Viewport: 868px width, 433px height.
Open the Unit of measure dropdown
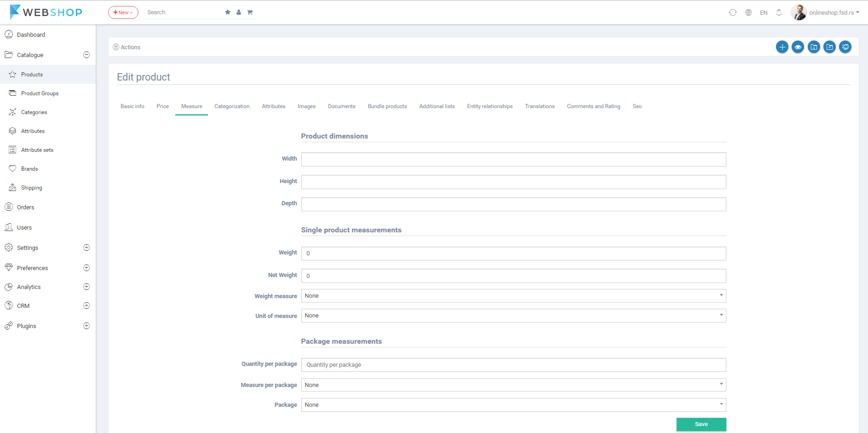513,316
